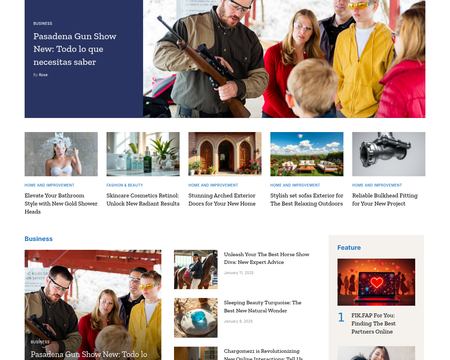Click category label above Reliable Bulkhead Fitting

click(377, 185)
